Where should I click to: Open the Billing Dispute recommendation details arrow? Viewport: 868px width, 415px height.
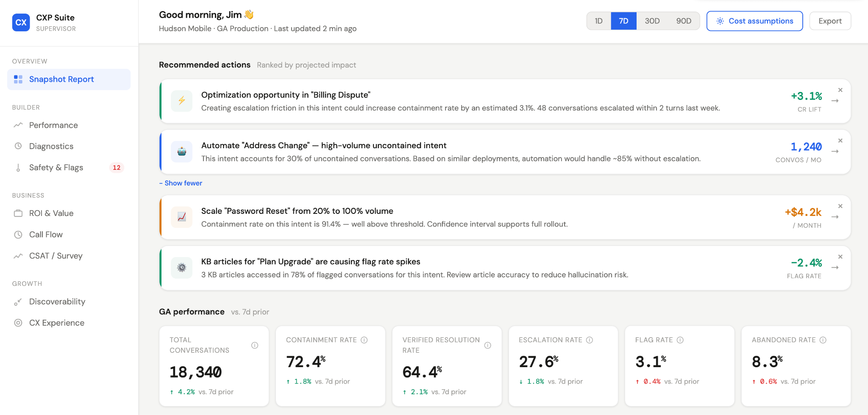835,102
